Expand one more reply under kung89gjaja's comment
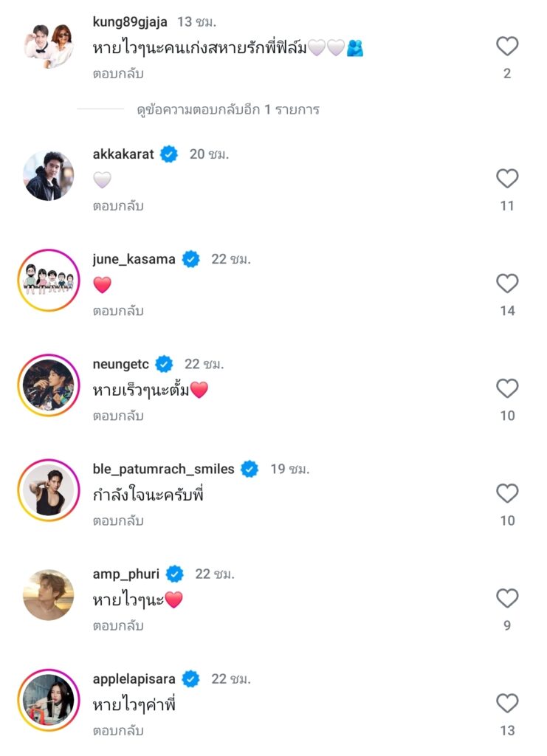The width and height of the screenshot is (547, 756). tap(228, 110)
